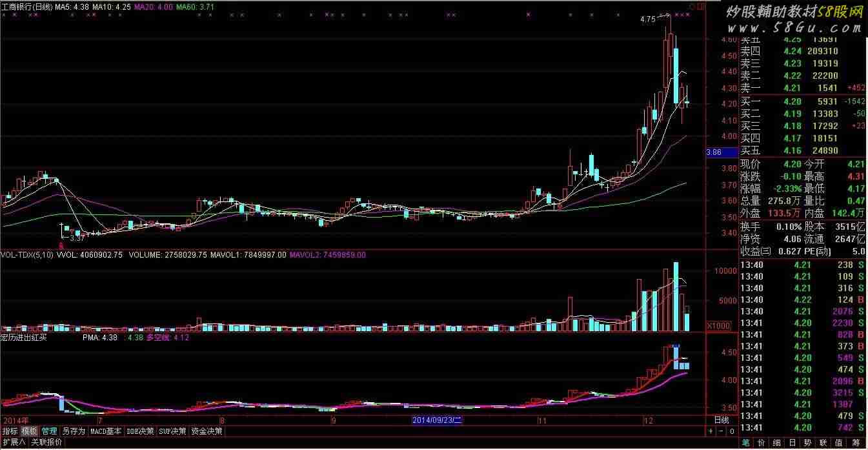Image resolution: width=868 pixels, height=450 pixels.
Task: Select the 值 tab in the quote panel
Action: click(840, 443)
